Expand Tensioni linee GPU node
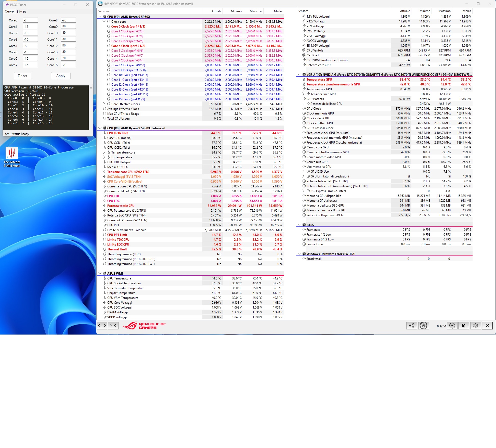This screenshot has width=496, height=448. pyautogui.click(x=303, y=94)
